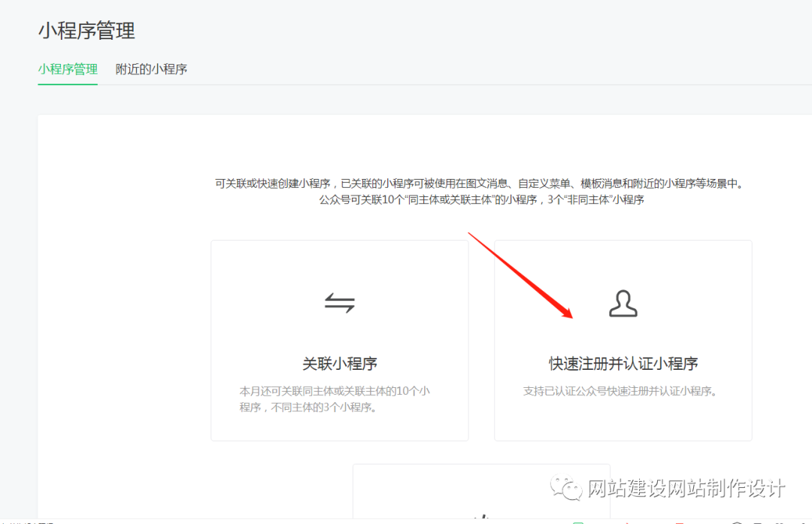This screenshot has height=524, width=812.
Task: Click the line 公众号可关联10个同主体
Action: click(482, 199)
